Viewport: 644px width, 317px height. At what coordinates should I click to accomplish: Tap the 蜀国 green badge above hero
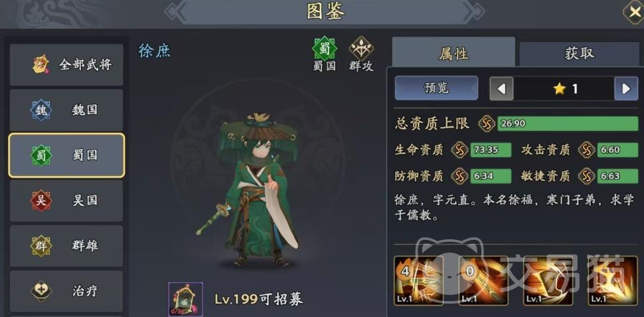(x=325, y=49)
